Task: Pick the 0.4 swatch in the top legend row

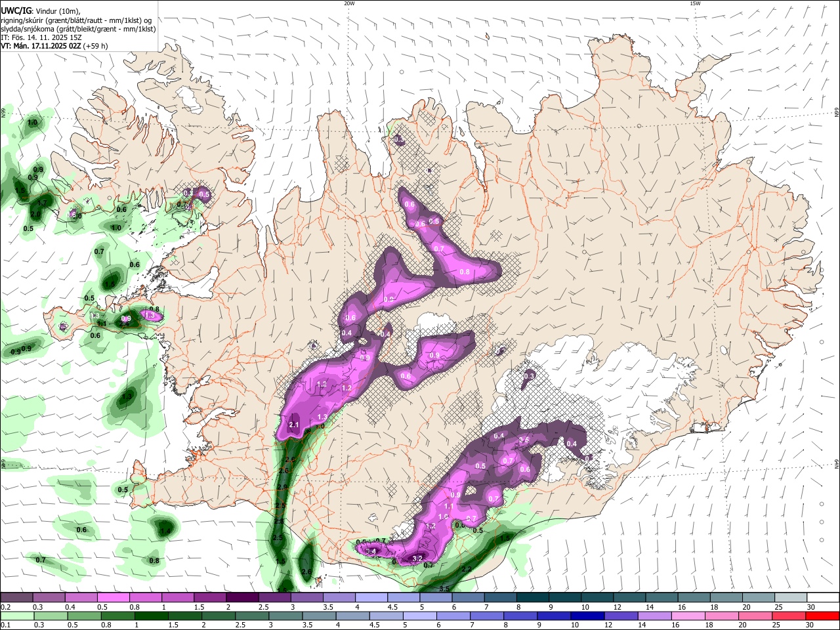Action: click(x=81, y=598)
